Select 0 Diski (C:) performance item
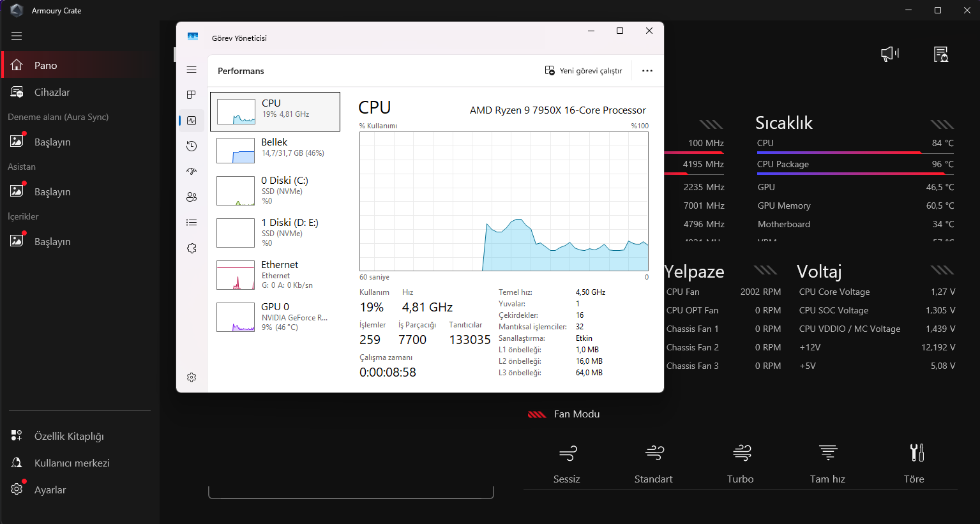The width and height of the screenshot is (980, 524). tap(275, 191)
